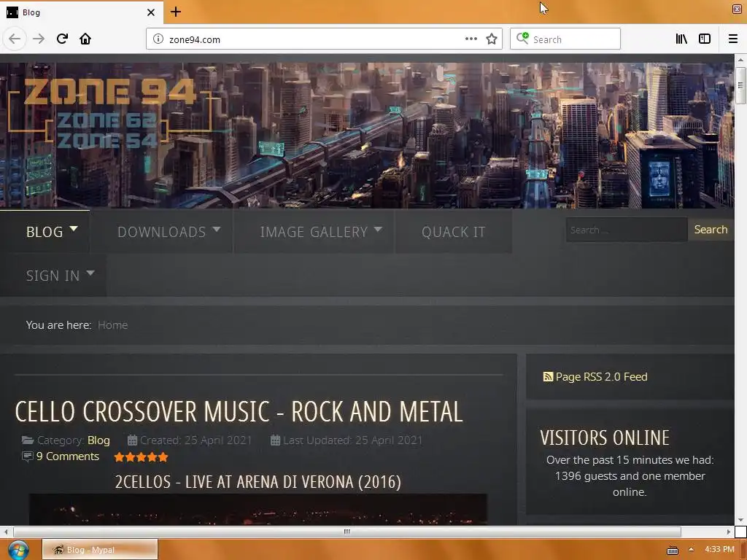Click the five-star article rating

141,457
